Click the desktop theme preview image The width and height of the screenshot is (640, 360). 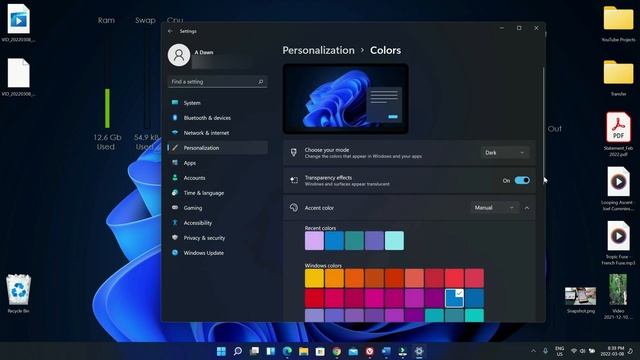pos(346,99)
